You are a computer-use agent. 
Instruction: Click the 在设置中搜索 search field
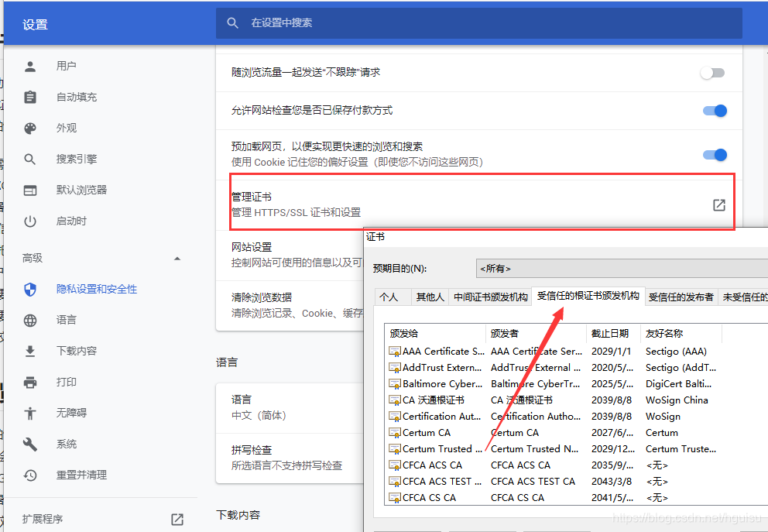[x=479, y=23]
